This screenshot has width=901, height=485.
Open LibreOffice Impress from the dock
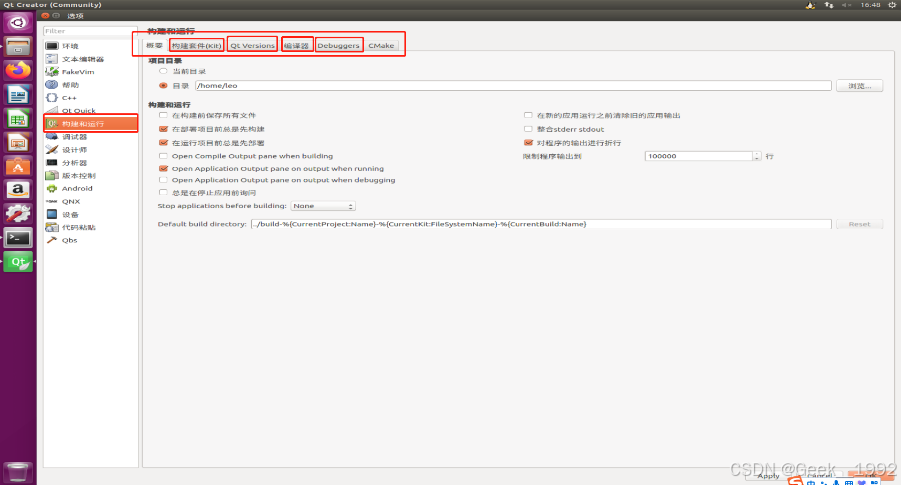(x=18, y=142)
